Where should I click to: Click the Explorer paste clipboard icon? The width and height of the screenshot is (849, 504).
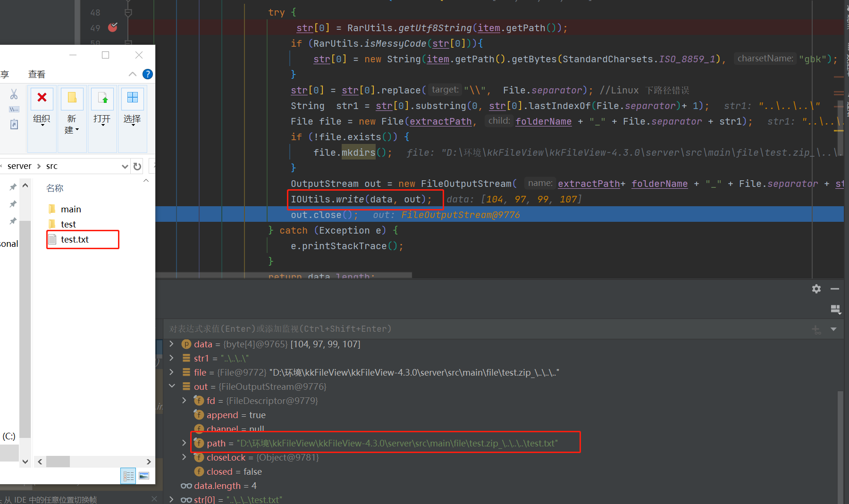pyautogui.click(x=14, y=125)
